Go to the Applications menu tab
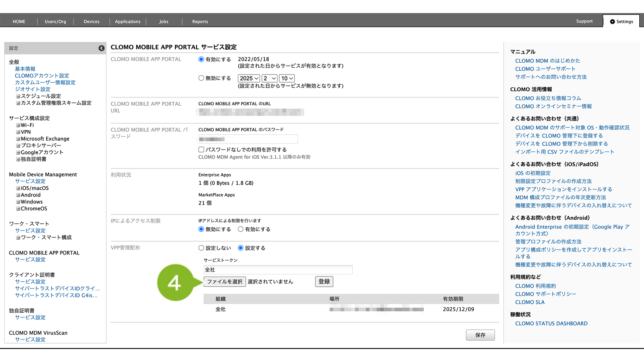This screenshot has width=644, height=362. click(127, 22)
